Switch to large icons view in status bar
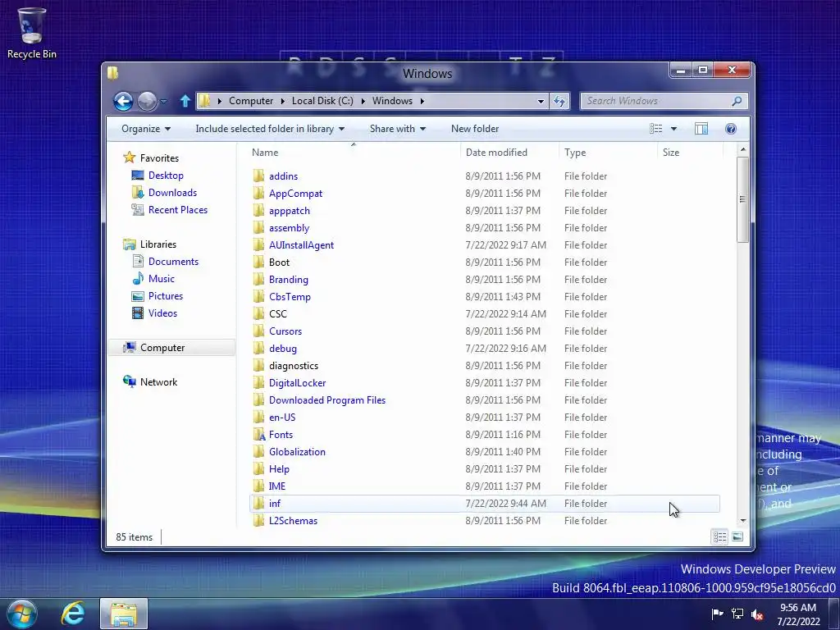The height and width of the screenshot is (630, 840). click(737, 536)
